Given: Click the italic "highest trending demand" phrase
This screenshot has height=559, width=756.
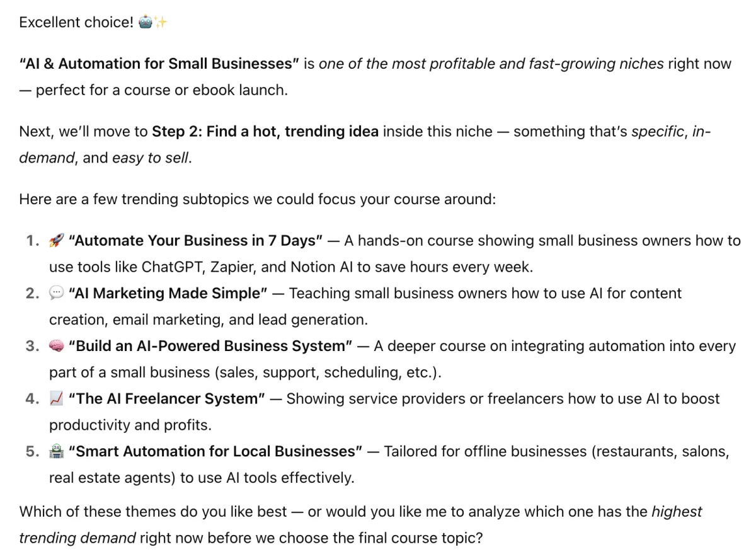Looking at the screenshot, I should click(x=360, y=524).
